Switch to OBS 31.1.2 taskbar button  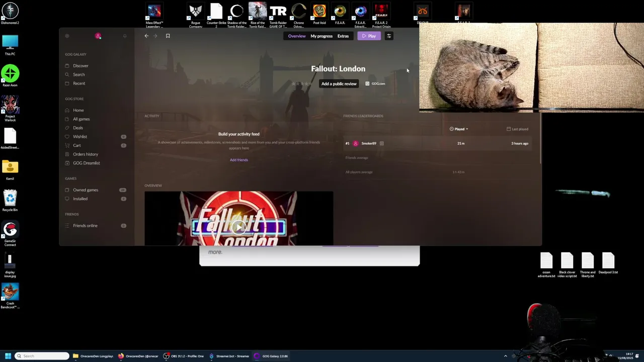(184, 356)
